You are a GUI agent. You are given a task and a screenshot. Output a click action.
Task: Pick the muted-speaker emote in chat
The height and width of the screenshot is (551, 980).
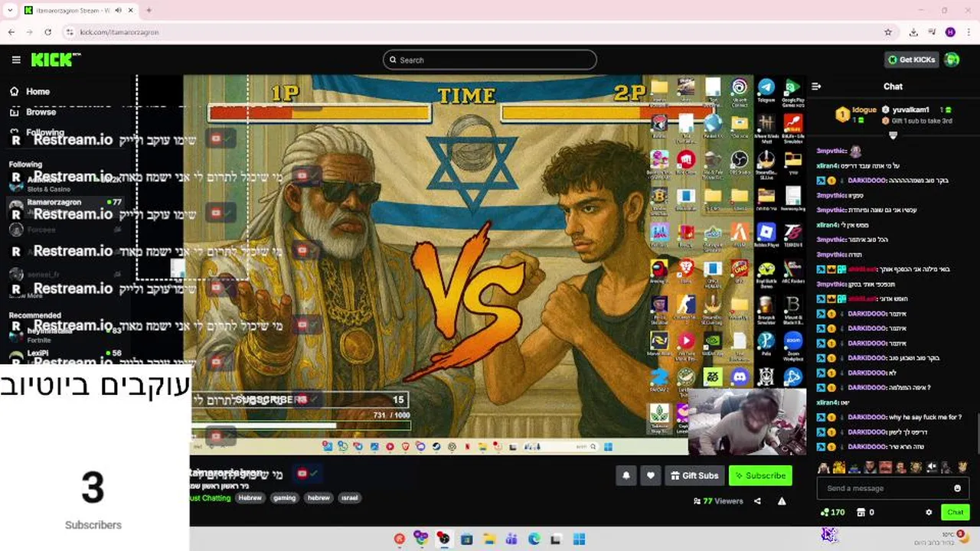pyautogui.click(x=932, y=467)
